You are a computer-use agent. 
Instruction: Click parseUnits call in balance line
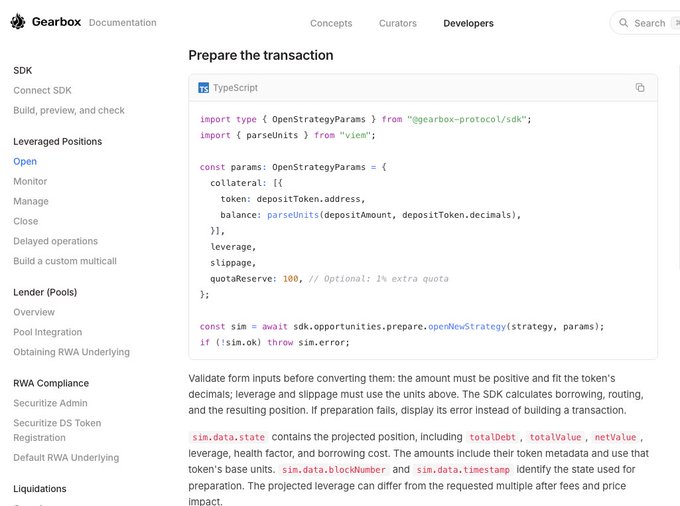coord(293,215)
